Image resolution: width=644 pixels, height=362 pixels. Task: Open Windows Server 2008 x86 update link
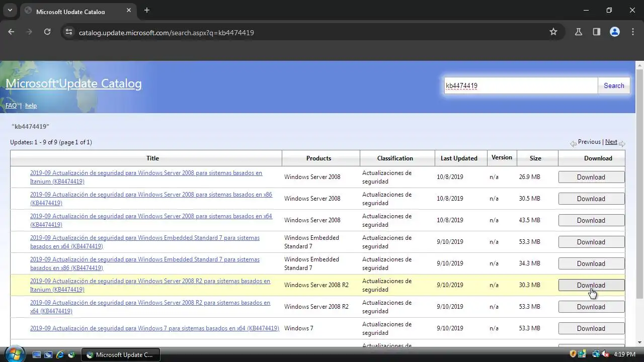151,199
